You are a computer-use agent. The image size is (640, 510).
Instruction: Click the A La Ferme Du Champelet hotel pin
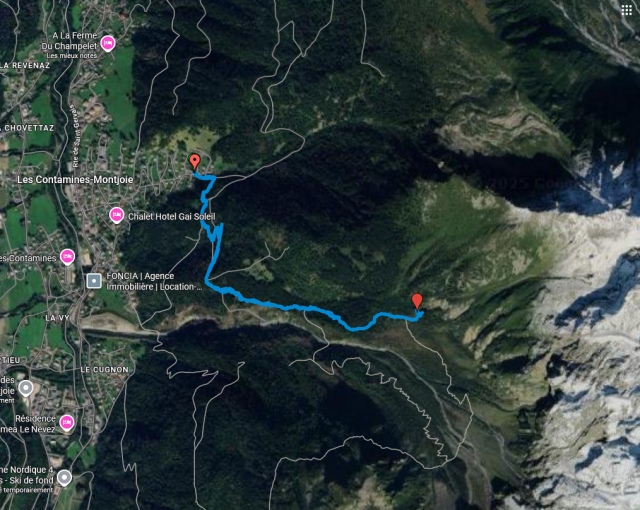point(108,43)
